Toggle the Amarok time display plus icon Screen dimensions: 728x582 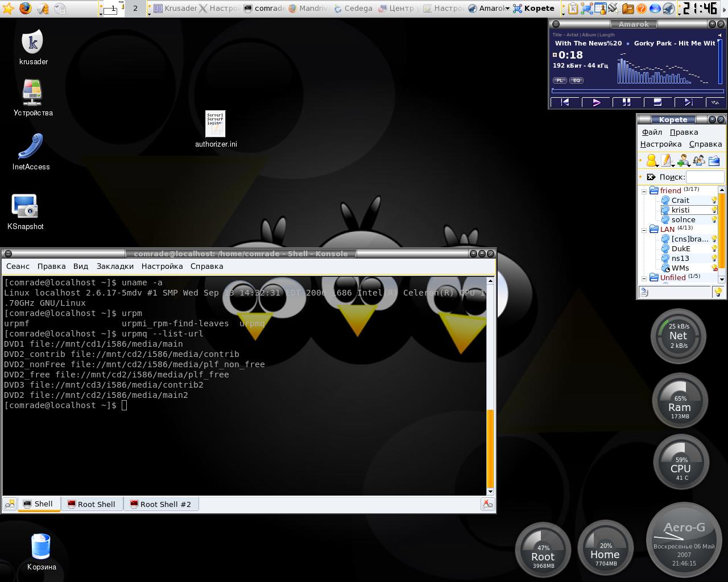tap(555, 55)
